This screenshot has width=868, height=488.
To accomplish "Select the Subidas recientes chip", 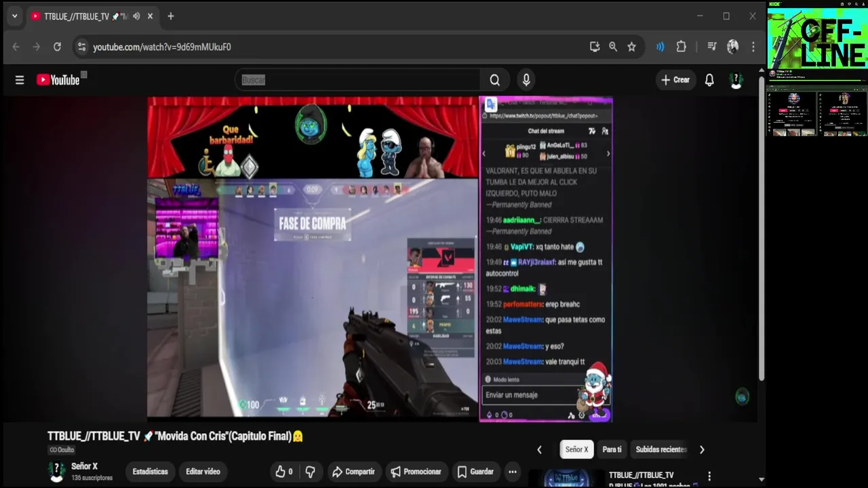I will point(661,449).
